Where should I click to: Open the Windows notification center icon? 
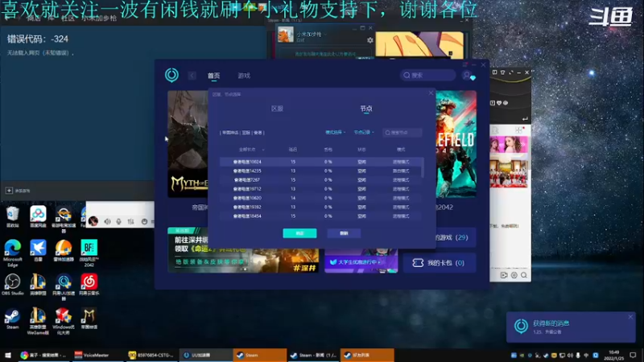tap(634, 355)
